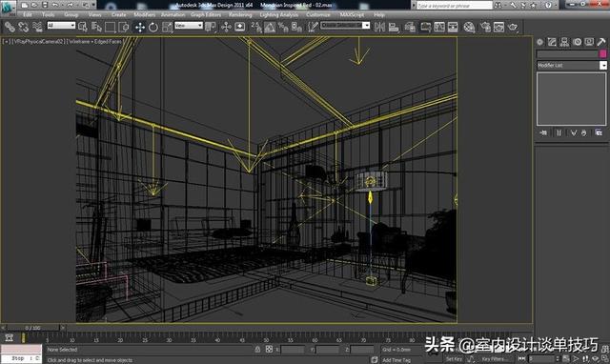Toggle Spinner Snap

296,27
